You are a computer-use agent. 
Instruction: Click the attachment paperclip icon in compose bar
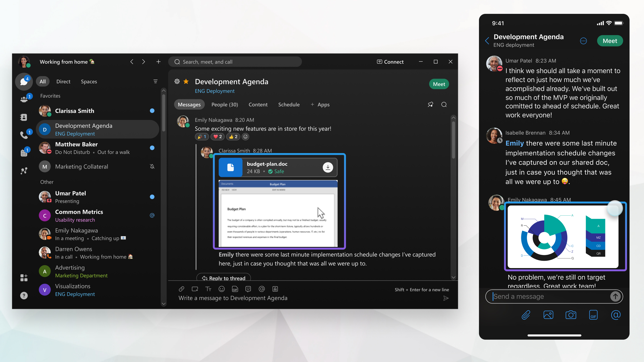181,289
